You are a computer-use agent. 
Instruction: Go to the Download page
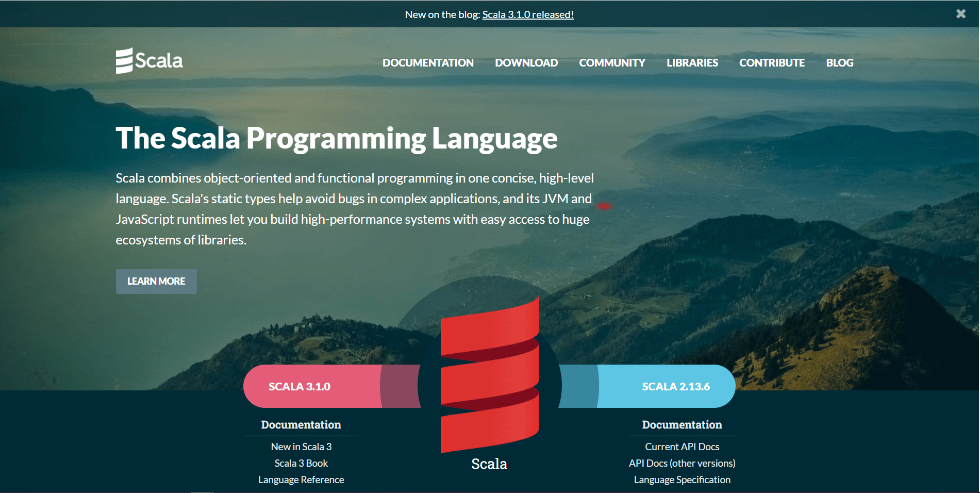coord(526,63)
